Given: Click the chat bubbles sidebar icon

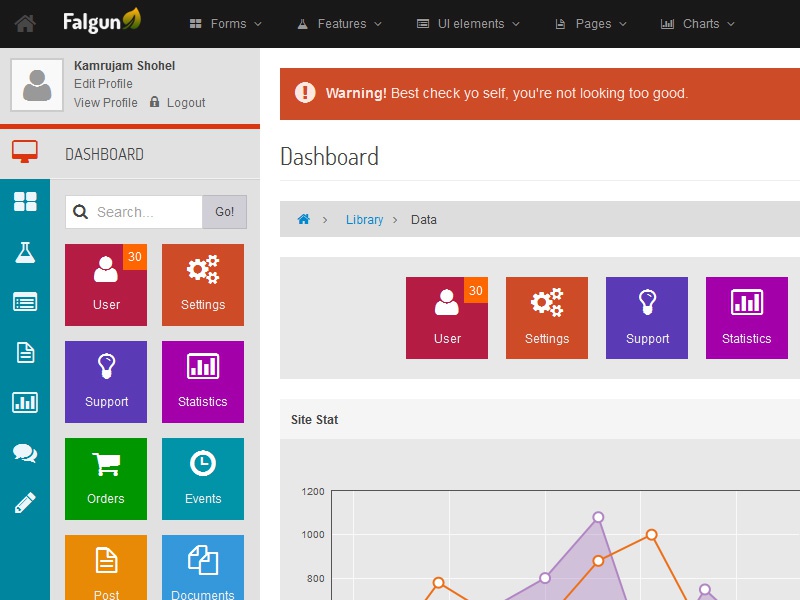Looking at the screenshot, I should [x=25, y=453].
